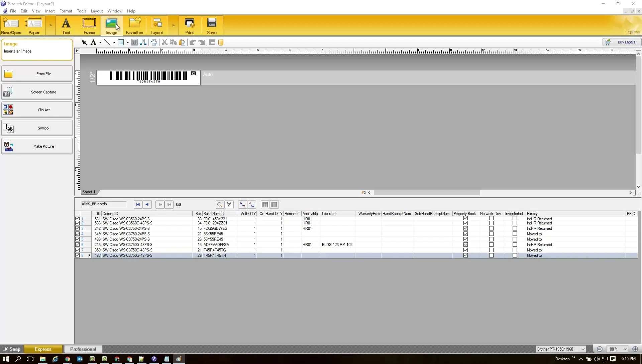The width and height of the screenshot is (642, 364).
Task: Select the Paper settings icon
Action: point(34,26)
